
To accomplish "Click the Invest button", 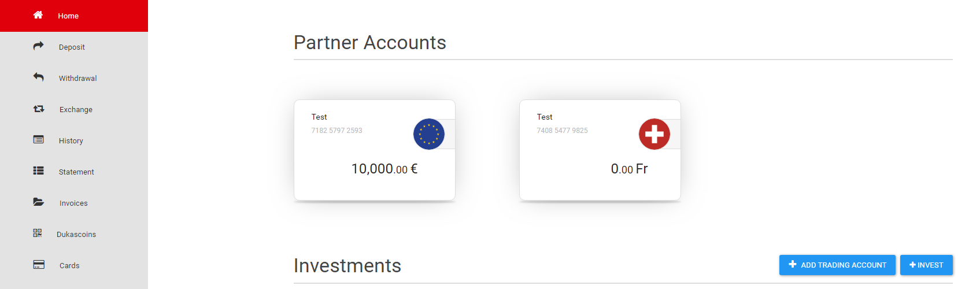I will click(x=926, y=265).
